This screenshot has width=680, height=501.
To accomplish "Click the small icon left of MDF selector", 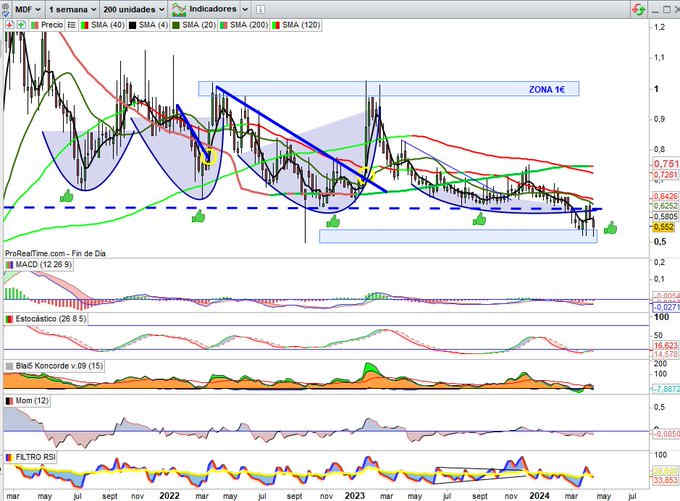I will (x=6, y=9).
